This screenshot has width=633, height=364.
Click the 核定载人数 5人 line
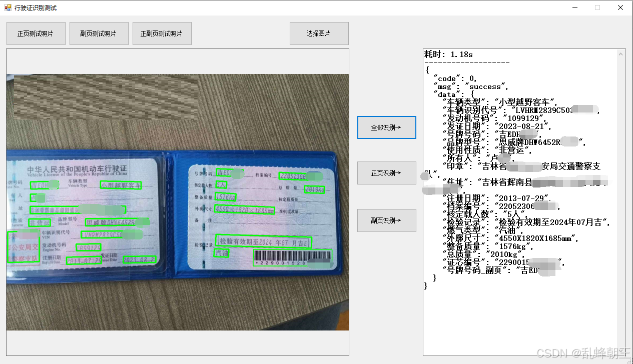coord(484,214)
